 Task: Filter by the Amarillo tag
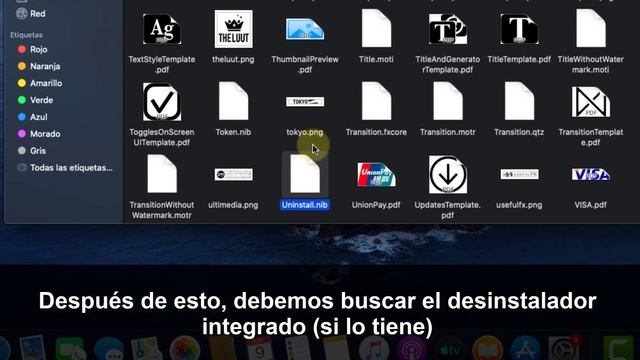tap(40, 83)
